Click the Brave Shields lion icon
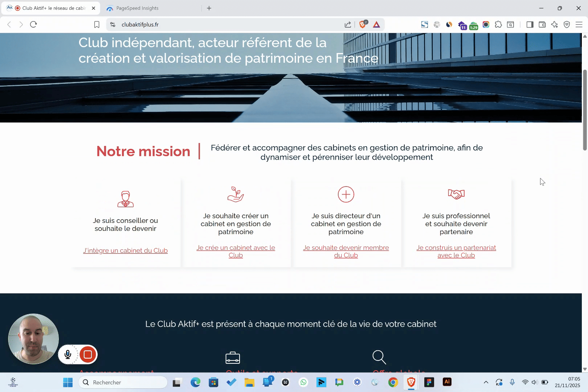 [362, 24]
